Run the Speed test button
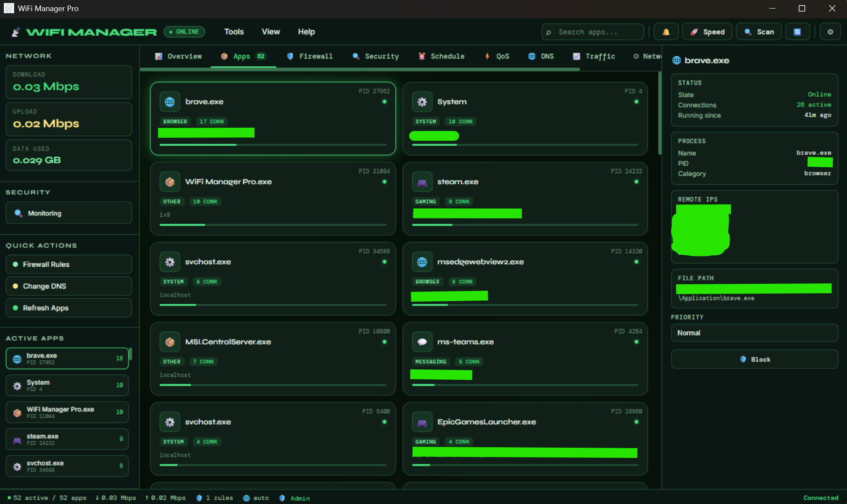The width and height of the screenshot is (847, 504). coord(707,32)
